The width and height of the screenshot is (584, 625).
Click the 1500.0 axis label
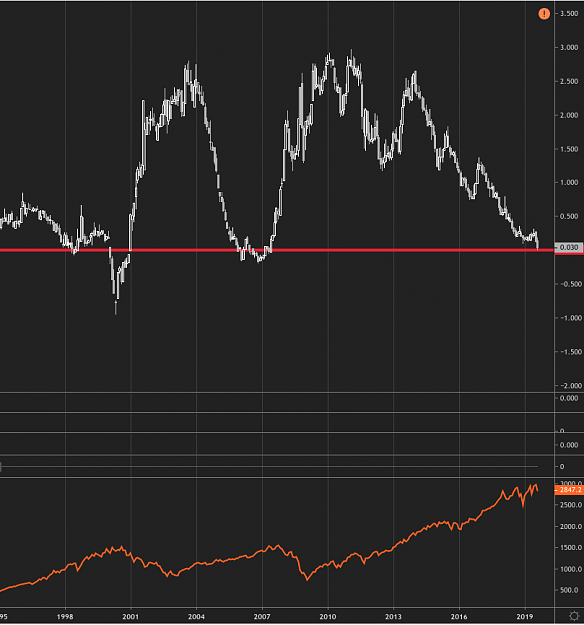pos(571,548)
